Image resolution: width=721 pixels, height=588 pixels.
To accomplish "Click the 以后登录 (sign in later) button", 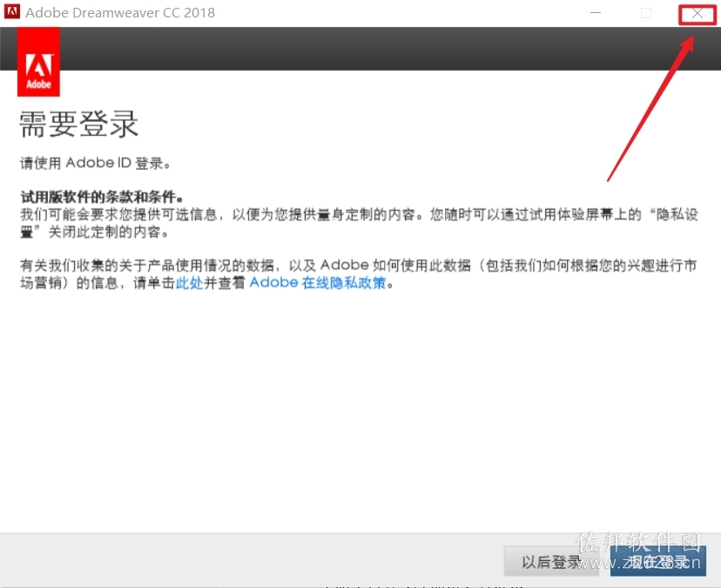I will tap(551, 561).
